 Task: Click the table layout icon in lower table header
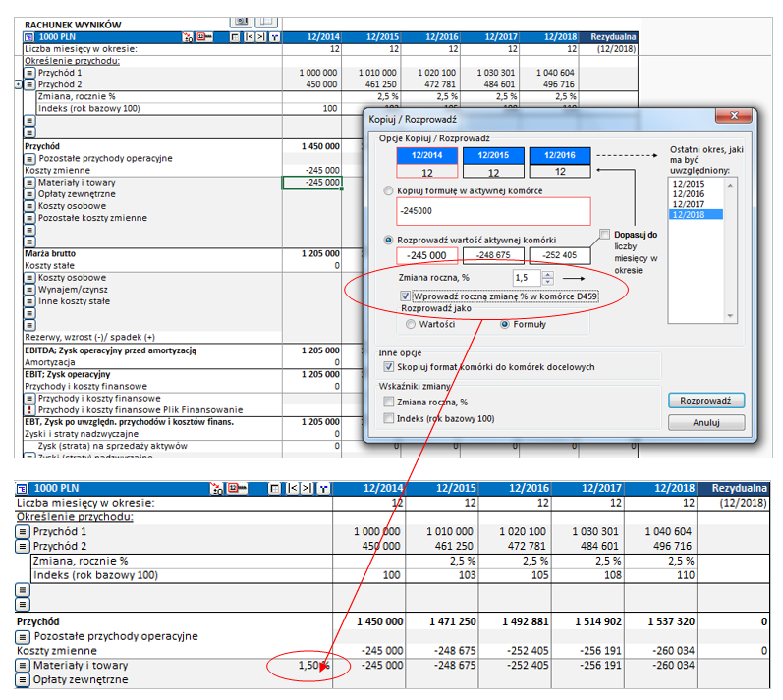[x=274, y=489]
